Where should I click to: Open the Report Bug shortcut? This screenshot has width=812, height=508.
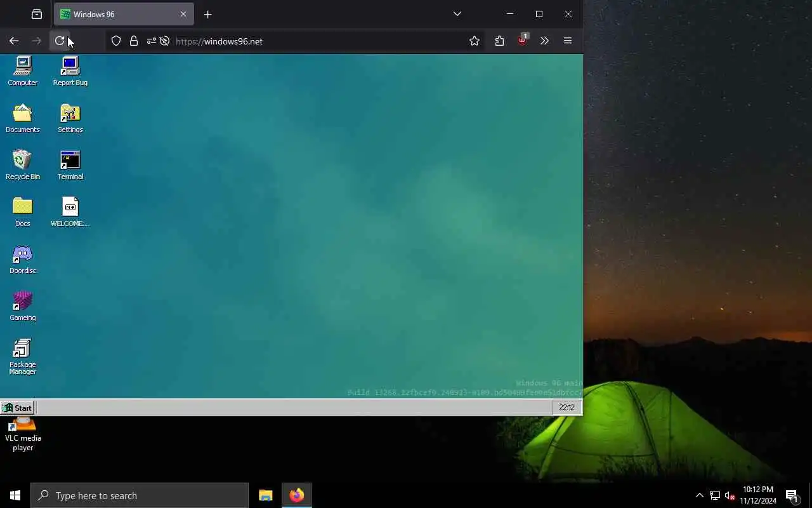pyautogui.click(x=70, y=70)
